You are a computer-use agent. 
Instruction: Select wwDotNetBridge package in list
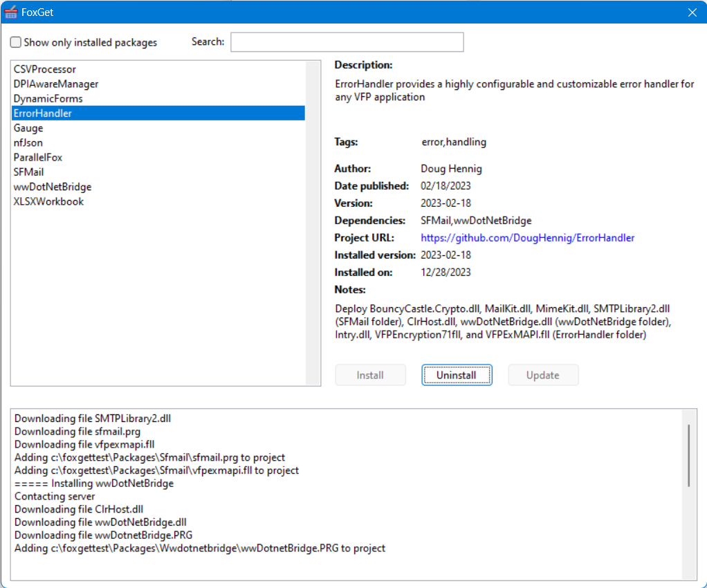[x=158, y=187]
